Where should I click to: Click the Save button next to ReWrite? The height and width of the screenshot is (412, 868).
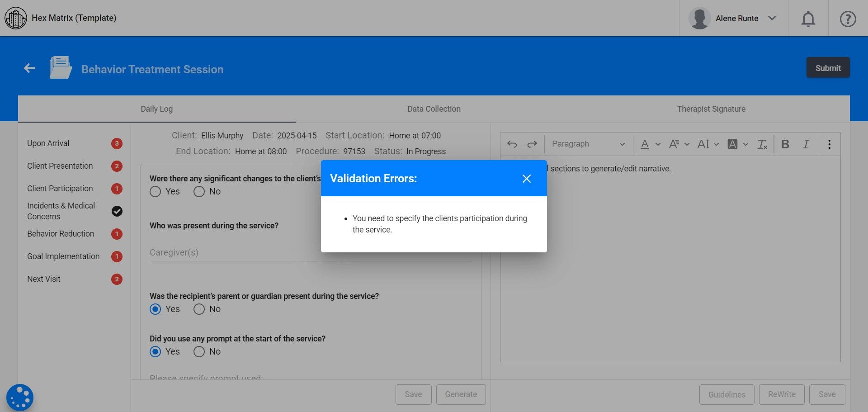tap(827, 394)
